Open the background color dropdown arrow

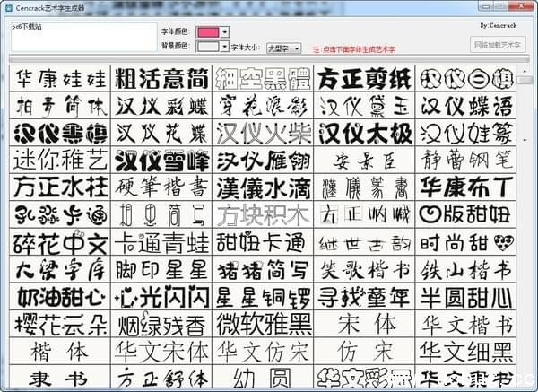(x=224, y=46)
